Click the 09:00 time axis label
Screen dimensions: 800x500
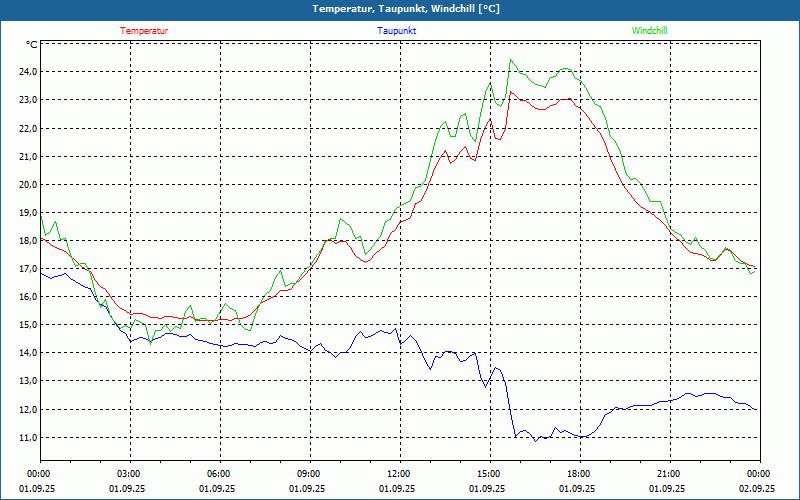[x=309, y=474]
